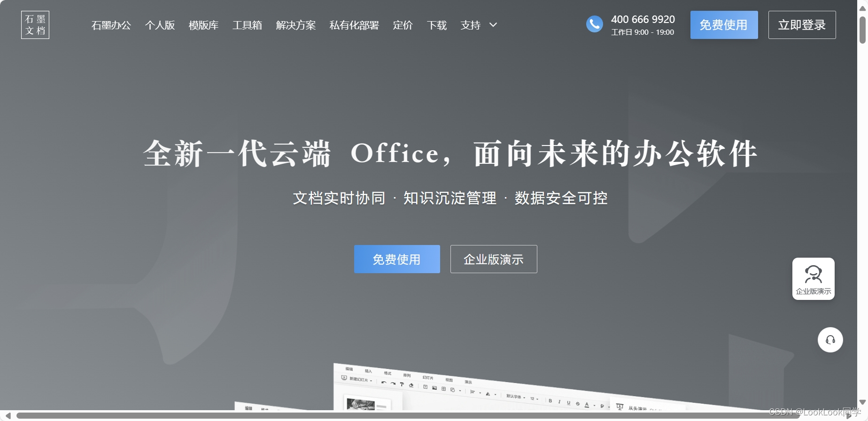Open the 支持 navigation item

pos(470,25)
